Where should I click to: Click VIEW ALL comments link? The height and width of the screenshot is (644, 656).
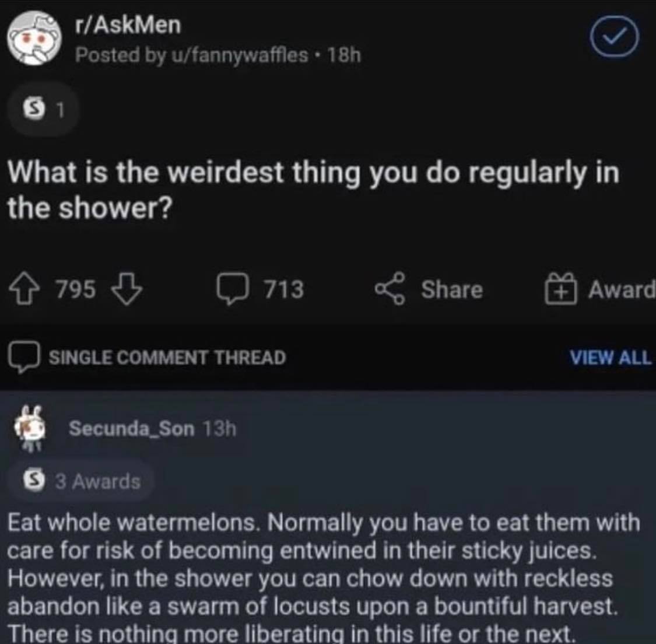(611, 358)
